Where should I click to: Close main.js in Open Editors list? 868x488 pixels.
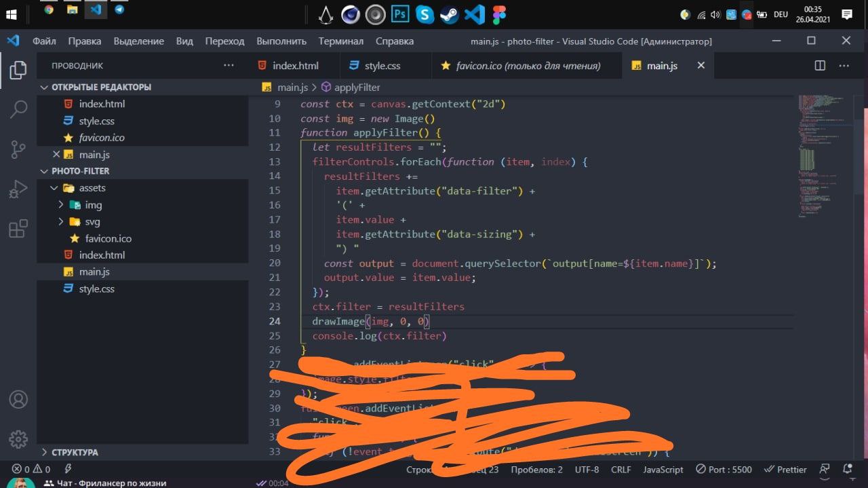pyautogui.click(x=56, y=155)
